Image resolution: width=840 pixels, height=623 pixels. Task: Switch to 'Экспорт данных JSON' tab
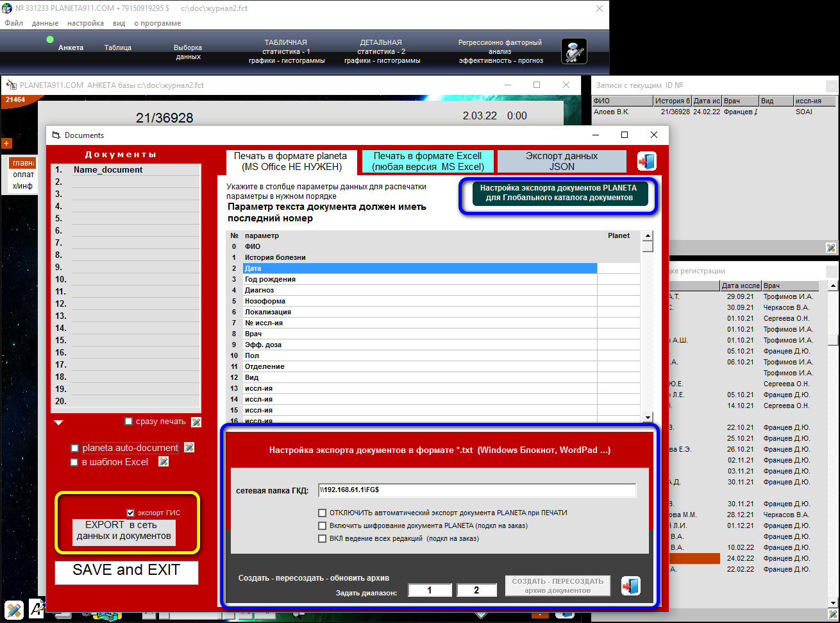(x=561, y=161)
